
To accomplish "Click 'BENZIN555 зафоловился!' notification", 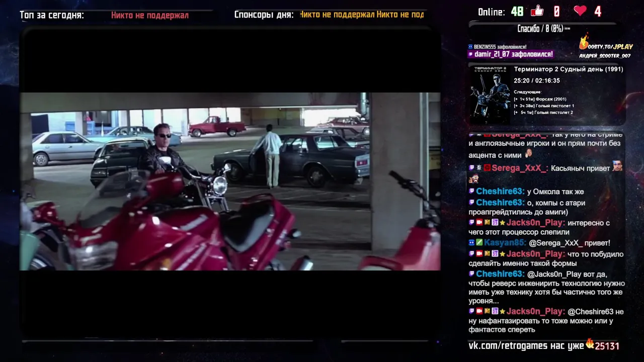I will coord(500,47).
